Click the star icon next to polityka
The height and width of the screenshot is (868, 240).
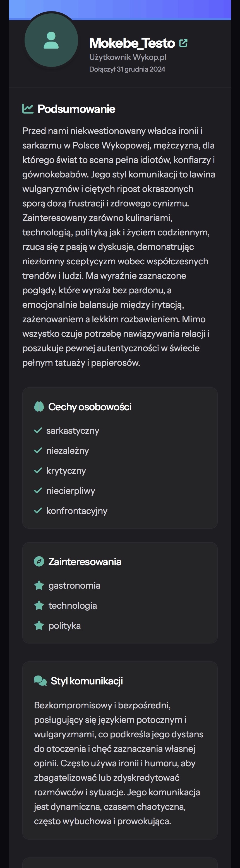click(39, 626)
